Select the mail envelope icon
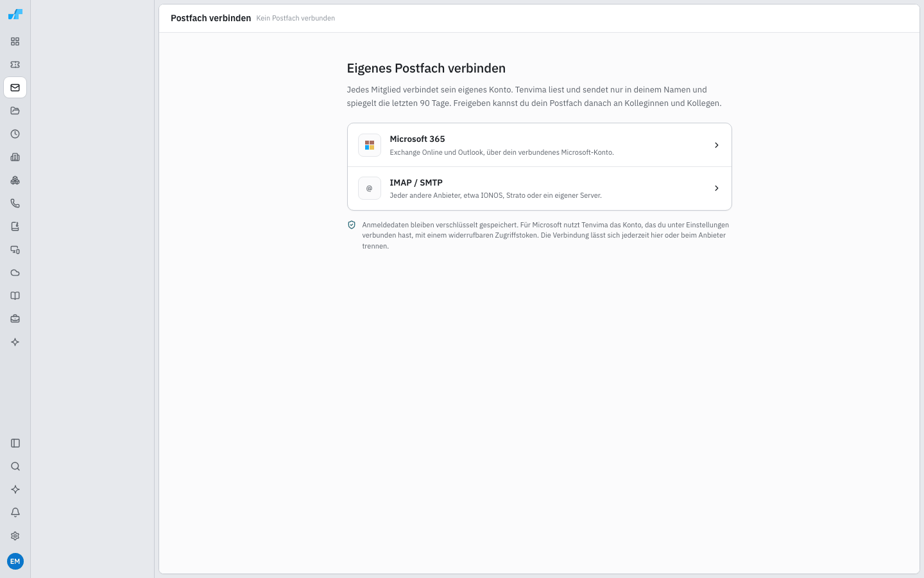Viewport: 924px width, 578px height. 15,88
